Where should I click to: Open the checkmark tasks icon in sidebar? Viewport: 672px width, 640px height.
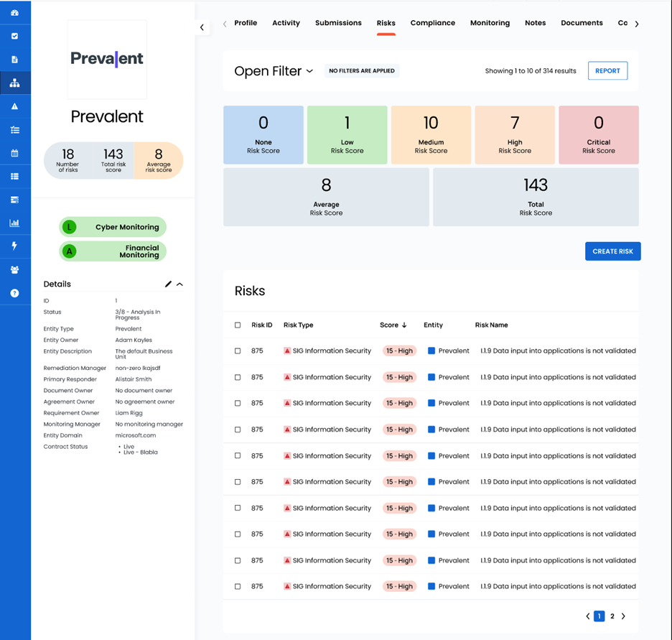(x=14, y=36)
